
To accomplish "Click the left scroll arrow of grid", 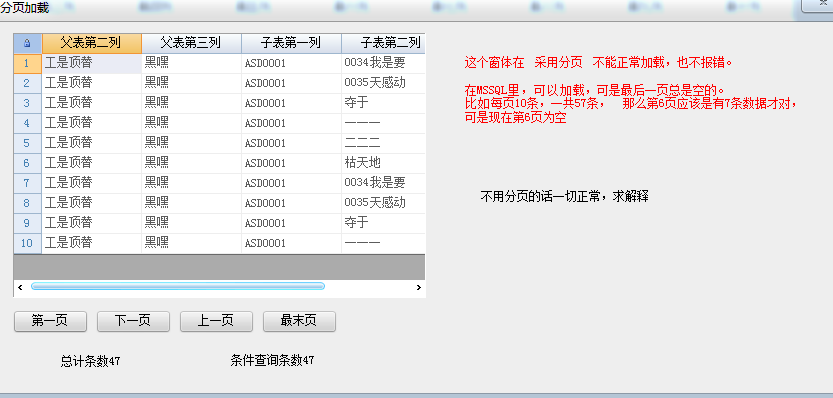I will 20,287.
